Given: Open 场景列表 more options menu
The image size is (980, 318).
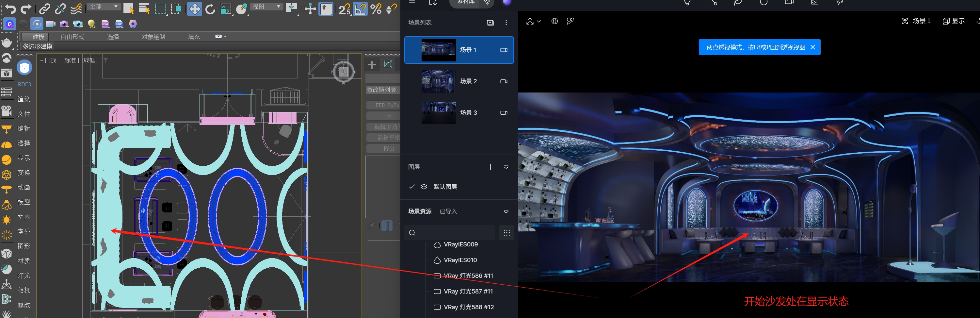Looking at the screenshot, I should [x=506, y=23].
